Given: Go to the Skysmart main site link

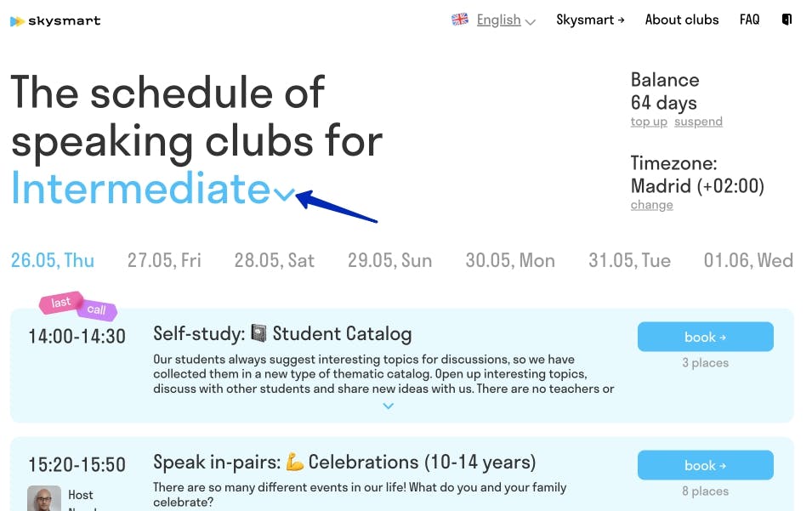Looking at the screenshot, I should [x=590, y=20].
